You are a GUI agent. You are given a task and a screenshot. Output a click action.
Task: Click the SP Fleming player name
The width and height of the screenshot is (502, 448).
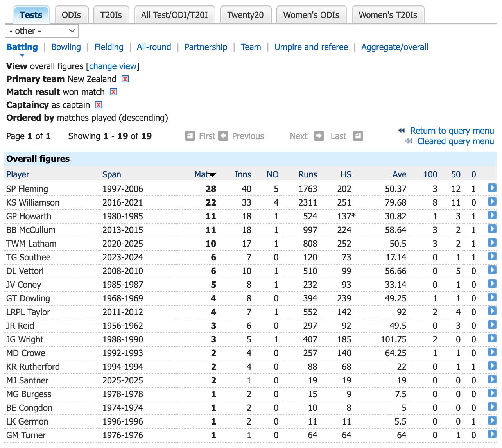point(27,189)
